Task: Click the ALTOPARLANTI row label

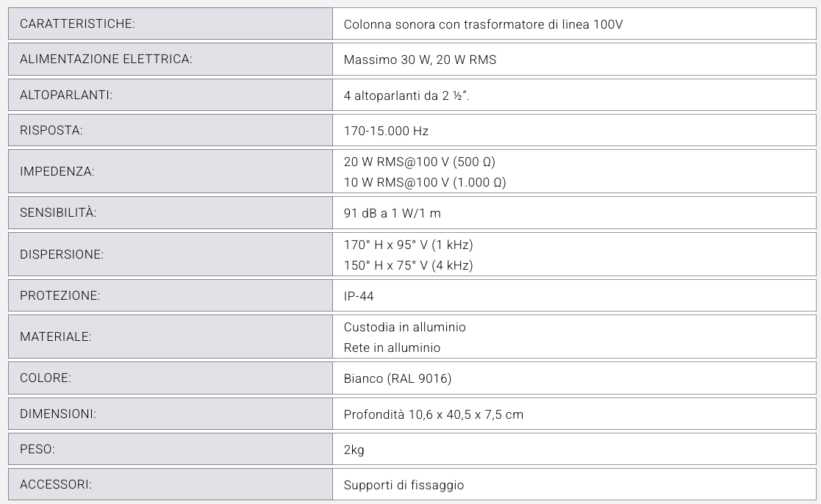Action: click(x=66, y=96)
